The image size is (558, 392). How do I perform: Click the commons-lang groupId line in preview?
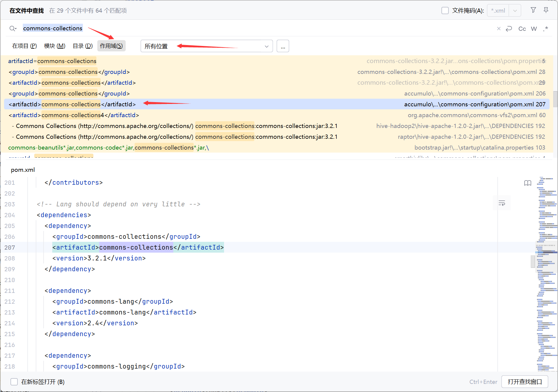point(113,302)
